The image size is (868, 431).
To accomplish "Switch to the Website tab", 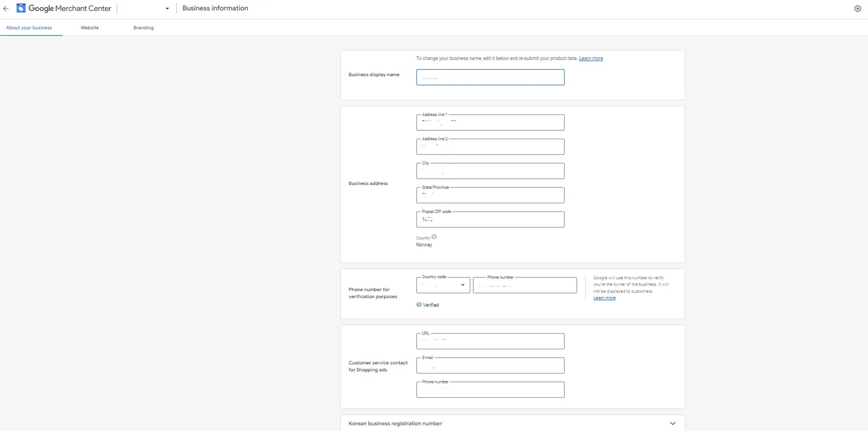I will [90, 28].
